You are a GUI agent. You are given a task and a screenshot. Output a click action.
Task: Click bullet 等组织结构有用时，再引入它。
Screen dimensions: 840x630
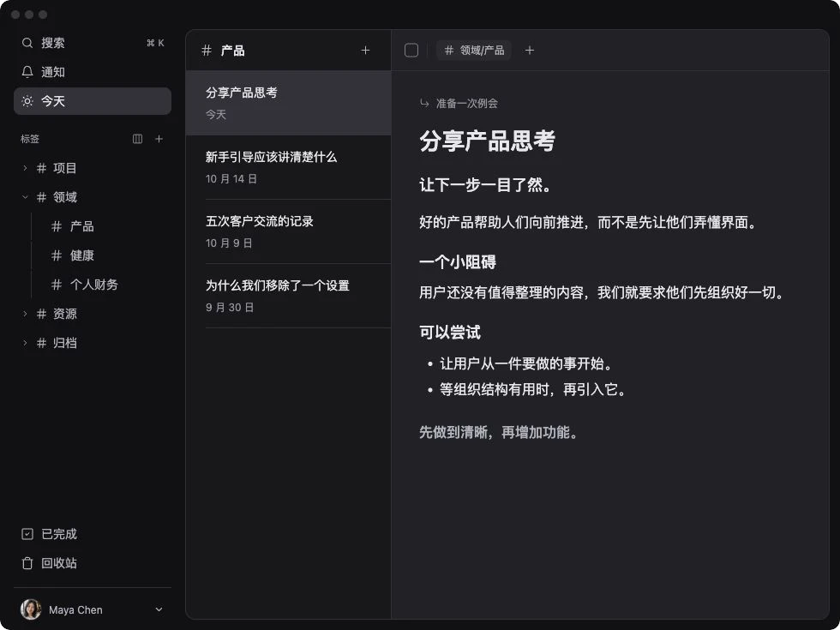pyautogui.click(x=532, y=389)
